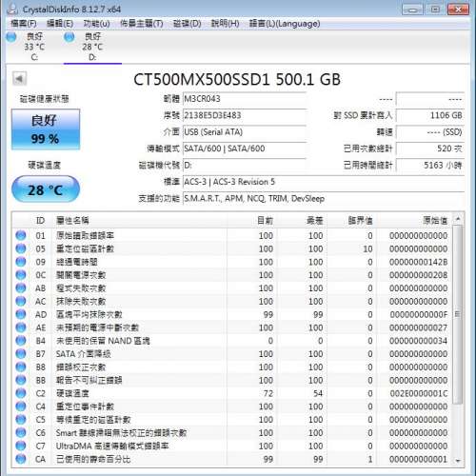Click the 28 °C temperature indicator

pos(46,189)
